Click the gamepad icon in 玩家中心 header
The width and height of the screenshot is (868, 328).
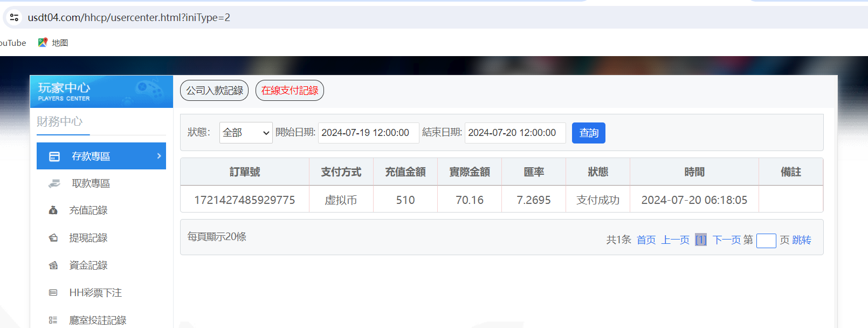[149, 90]
